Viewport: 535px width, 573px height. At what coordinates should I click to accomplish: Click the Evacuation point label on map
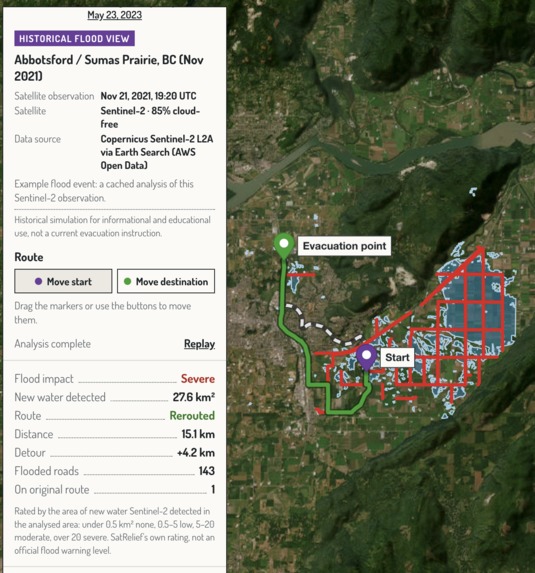[x=344, y=246]
